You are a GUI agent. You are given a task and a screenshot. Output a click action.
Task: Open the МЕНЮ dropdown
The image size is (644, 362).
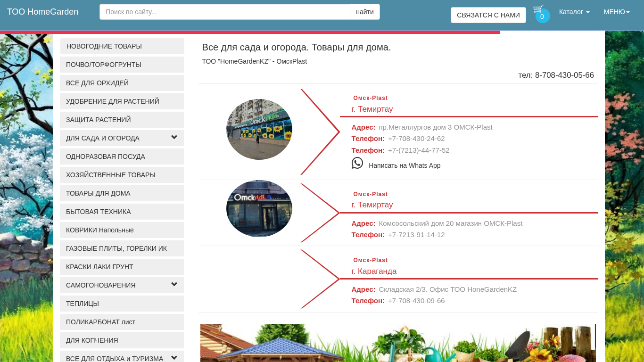pos(617,12)
